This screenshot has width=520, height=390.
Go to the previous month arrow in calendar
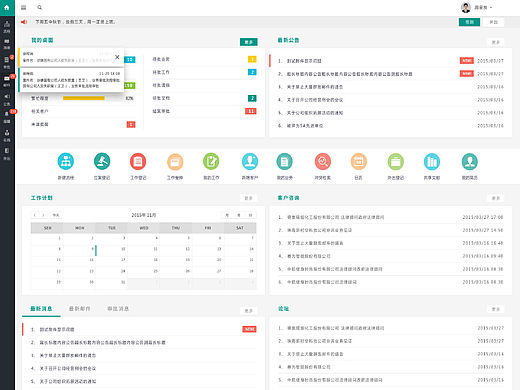tap(35, 215)
